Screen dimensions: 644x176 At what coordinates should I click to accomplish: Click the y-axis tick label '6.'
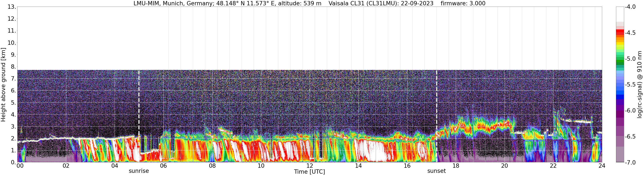(x=13, y=91)
